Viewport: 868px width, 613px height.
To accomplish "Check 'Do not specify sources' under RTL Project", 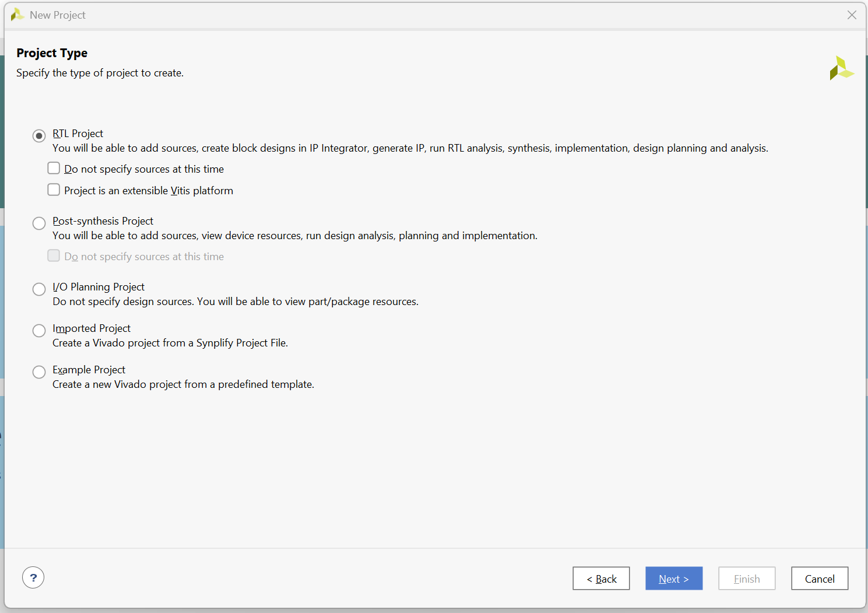I will [x=54, y=169].
